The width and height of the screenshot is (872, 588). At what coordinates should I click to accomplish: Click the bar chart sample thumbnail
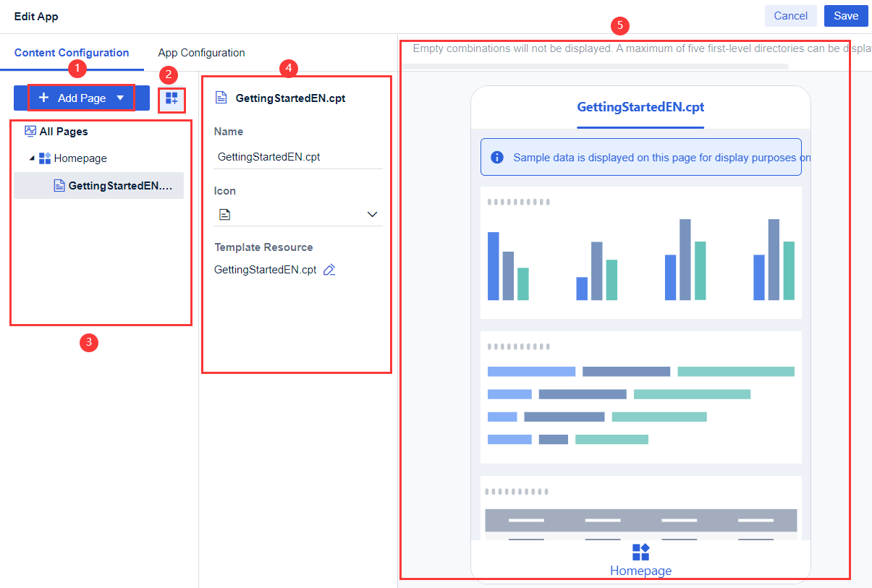click(x=641, y=252)
